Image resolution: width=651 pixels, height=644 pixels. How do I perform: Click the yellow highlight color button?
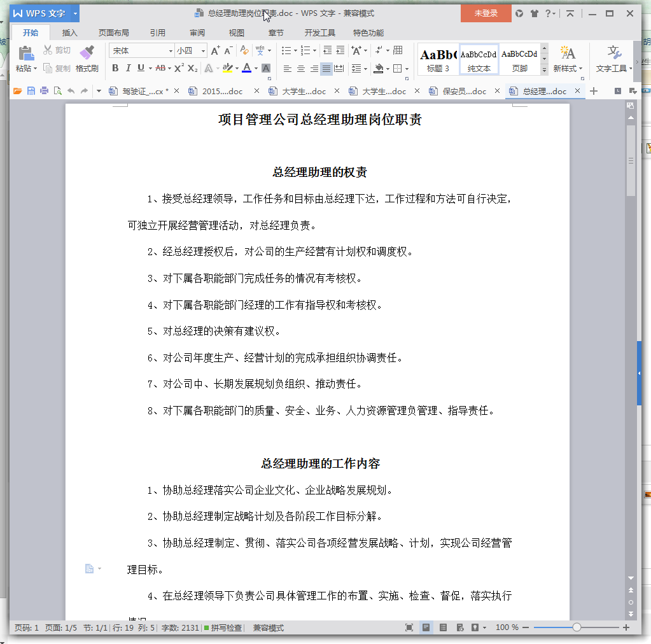pyautogui.click(x=228, y=68)
